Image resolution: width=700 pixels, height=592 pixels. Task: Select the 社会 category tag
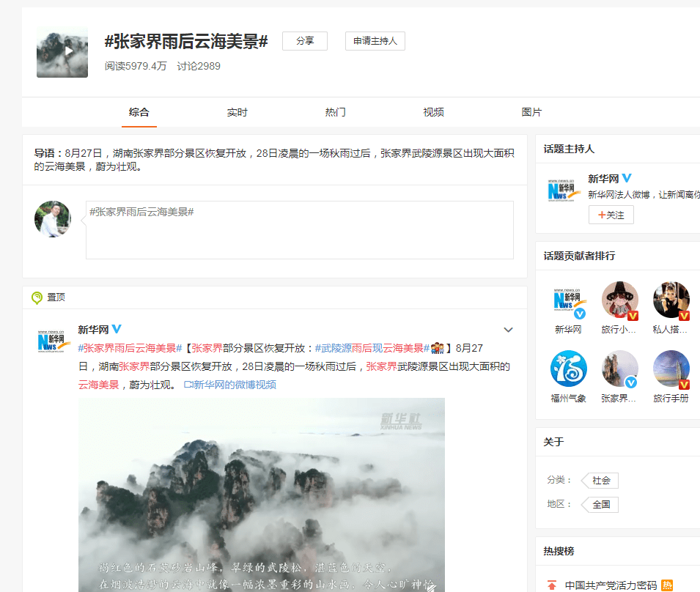pyautogui.click(x=601, y=481)
